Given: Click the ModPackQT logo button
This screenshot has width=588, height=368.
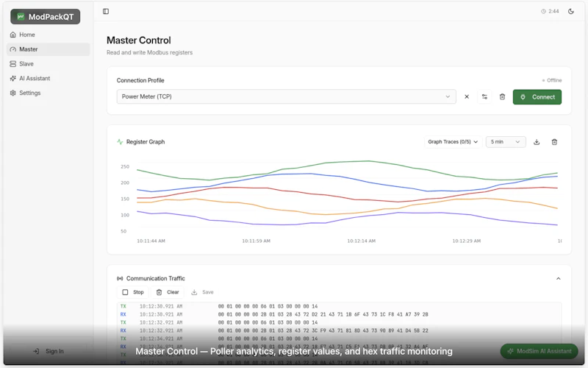Looking at the screenshot, I should tap(46, 16).
